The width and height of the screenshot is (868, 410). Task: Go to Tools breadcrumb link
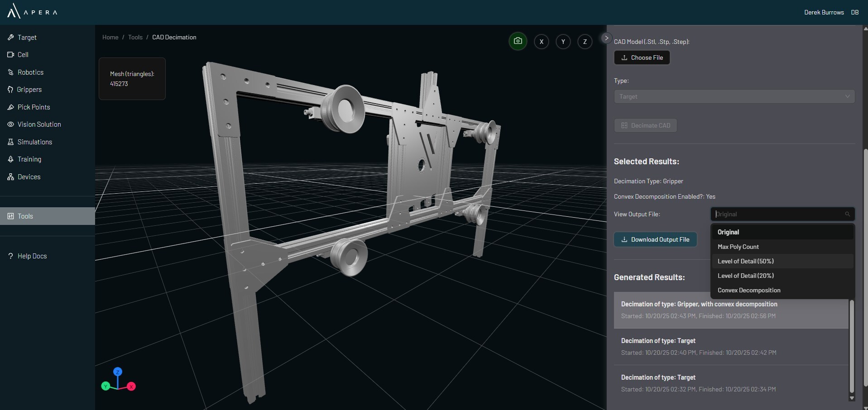[135, 38]
